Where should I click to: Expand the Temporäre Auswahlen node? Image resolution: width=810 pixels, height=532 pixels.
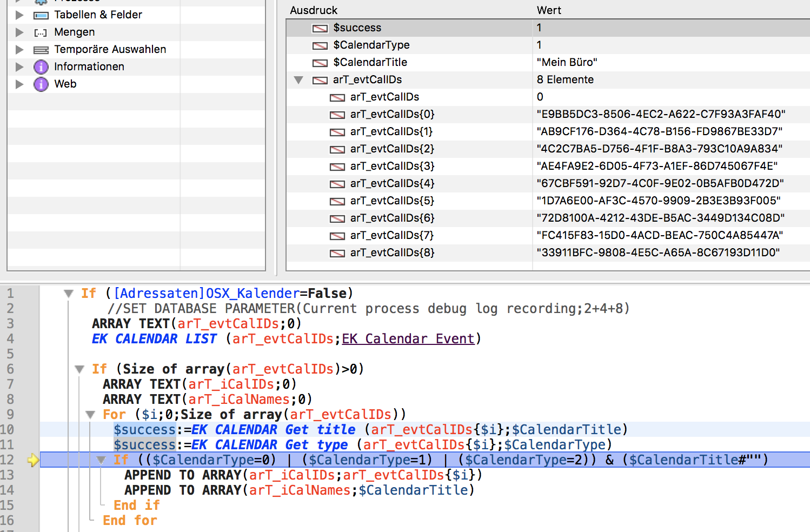coord(19,50)
